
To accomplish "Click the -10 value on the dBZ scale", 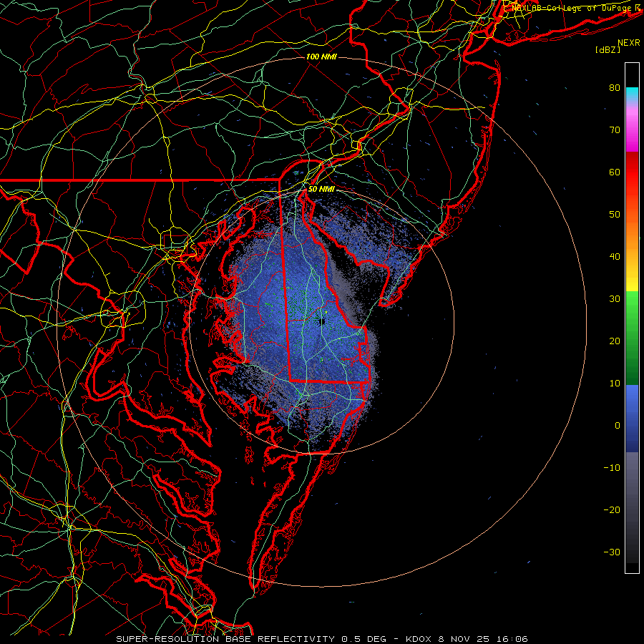I will tap(612, 468).
